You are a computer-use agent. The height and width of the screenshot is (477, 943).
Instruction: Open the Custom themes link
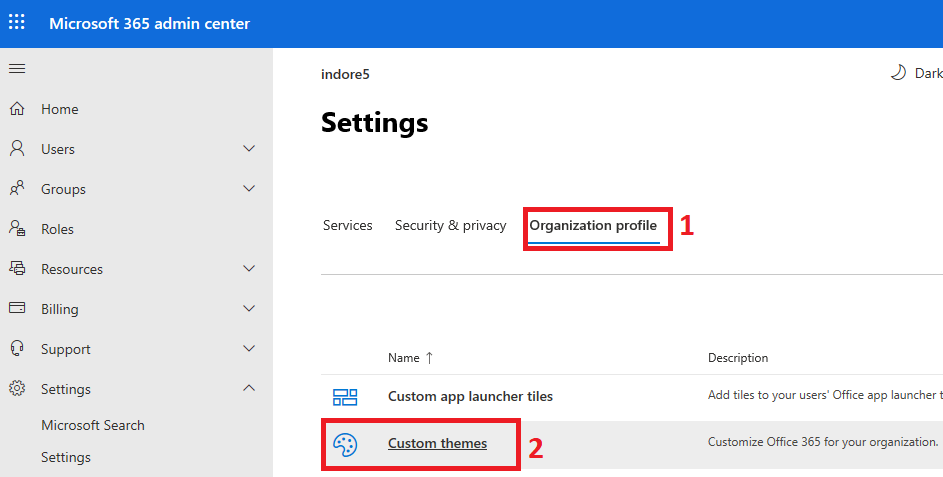coord(437,443)
